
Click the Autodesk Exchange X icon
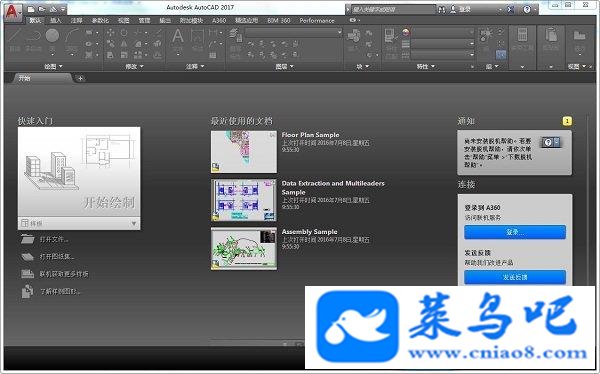(x=510, y=9)
